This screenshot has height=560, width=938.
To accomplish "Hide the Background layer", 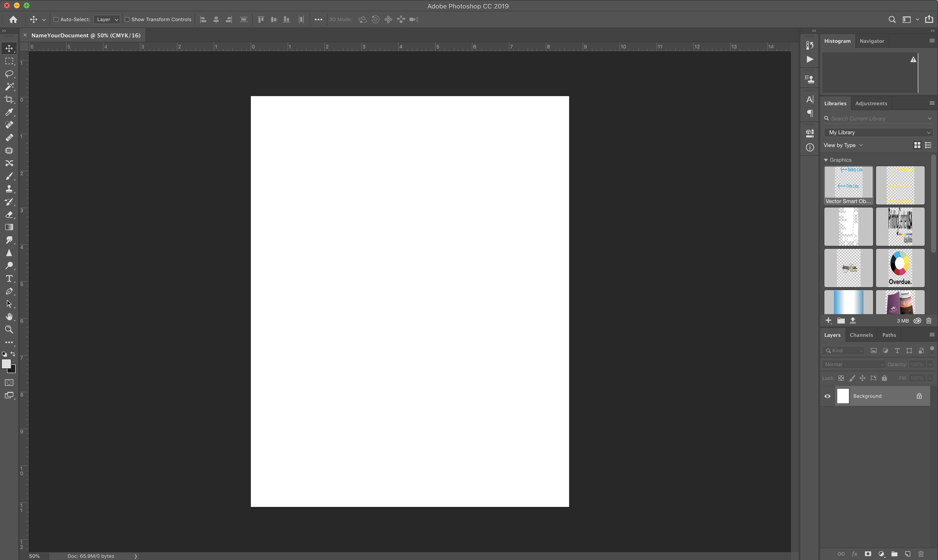I will click(827, 396).
